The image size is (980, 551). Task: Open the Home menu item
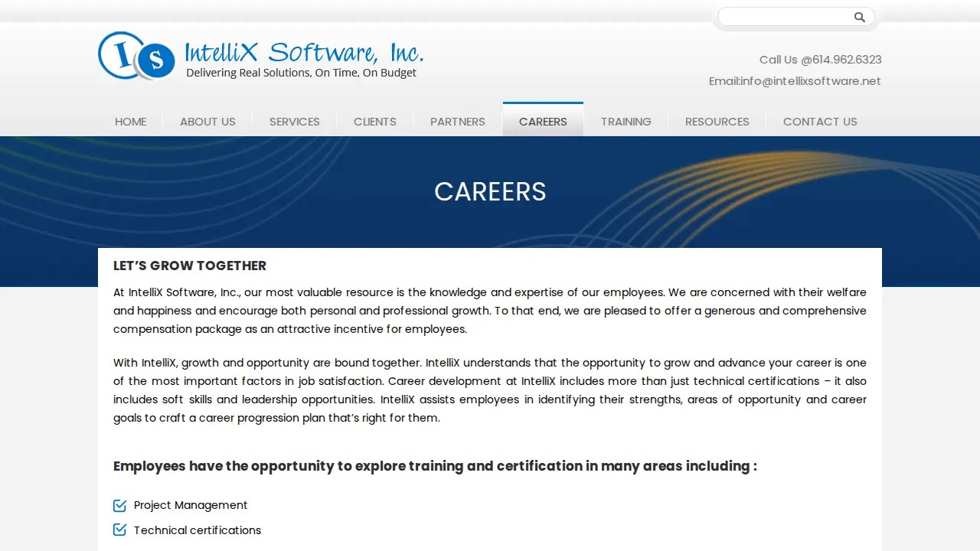(131, 122)
